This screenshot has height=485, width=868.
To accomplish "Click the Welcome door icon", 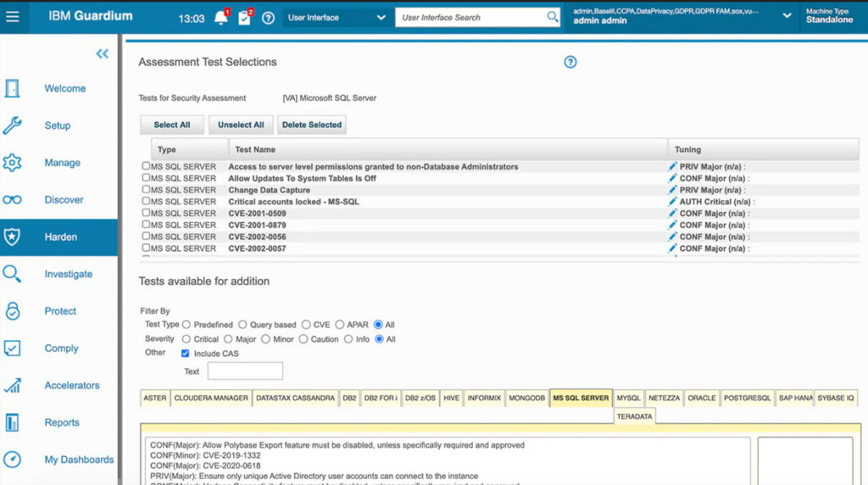I will pos(12,88).
